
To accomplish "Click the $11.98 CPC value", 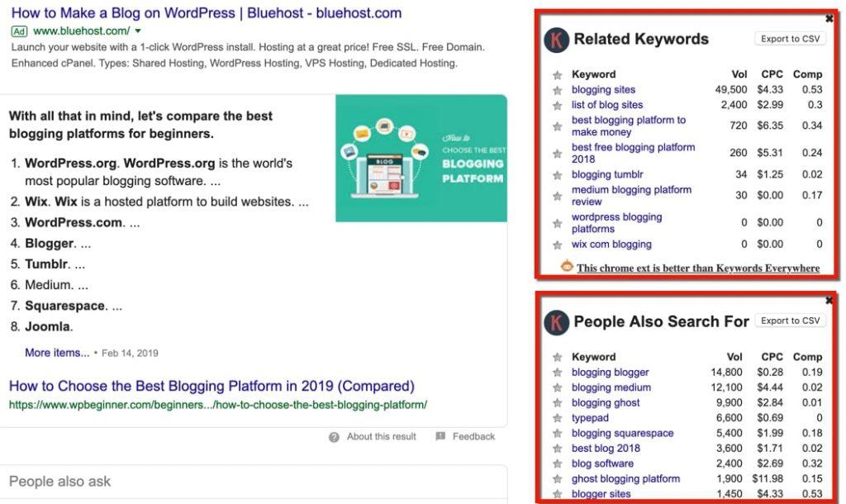I will click(x=768, y=478).
